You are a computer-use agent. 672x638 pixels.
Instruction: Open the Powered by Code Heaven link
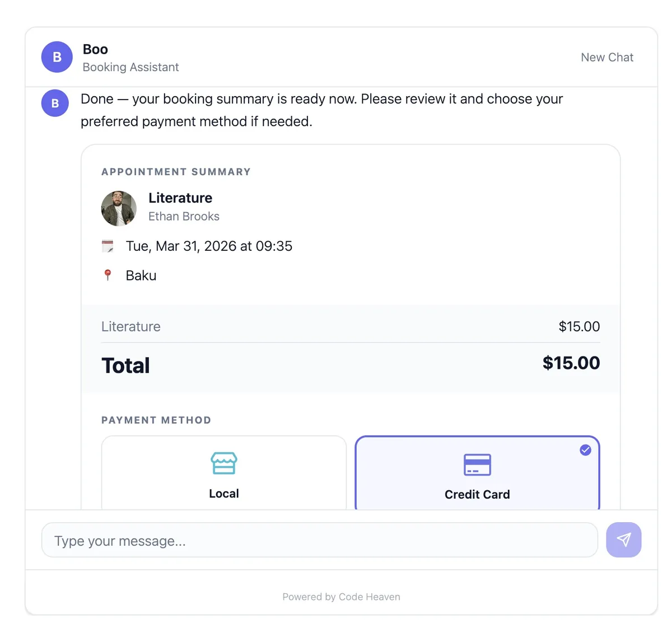341,597
